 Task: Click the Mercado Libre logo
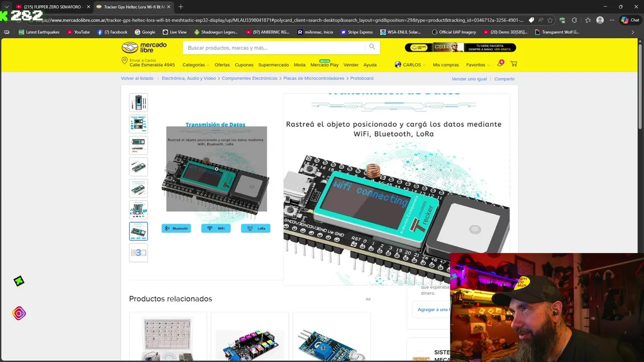pos(144,48)
